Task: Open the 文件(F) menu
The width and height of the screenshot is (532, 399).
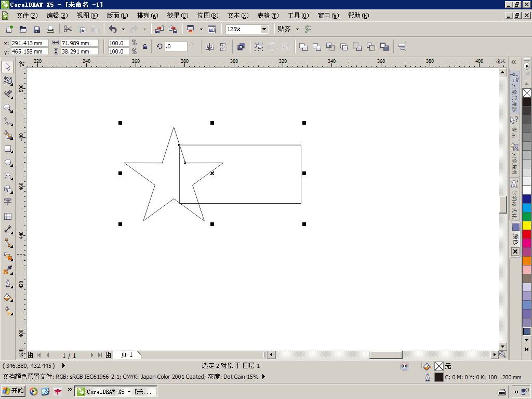Action: click(x=27, y=16)
